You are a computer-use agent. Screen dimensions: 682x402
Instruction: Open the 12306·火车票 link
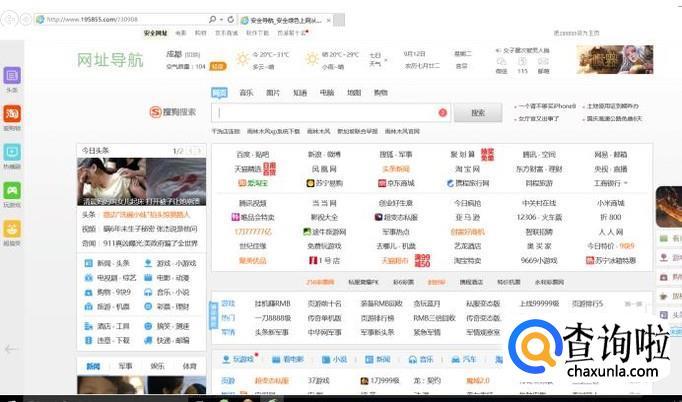[539, 217]
